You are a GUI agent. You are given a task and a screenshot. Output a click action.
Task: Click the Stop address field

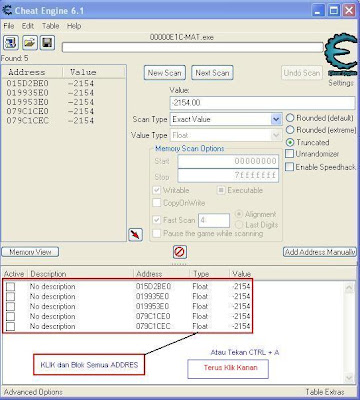click(x=228, y=175)
